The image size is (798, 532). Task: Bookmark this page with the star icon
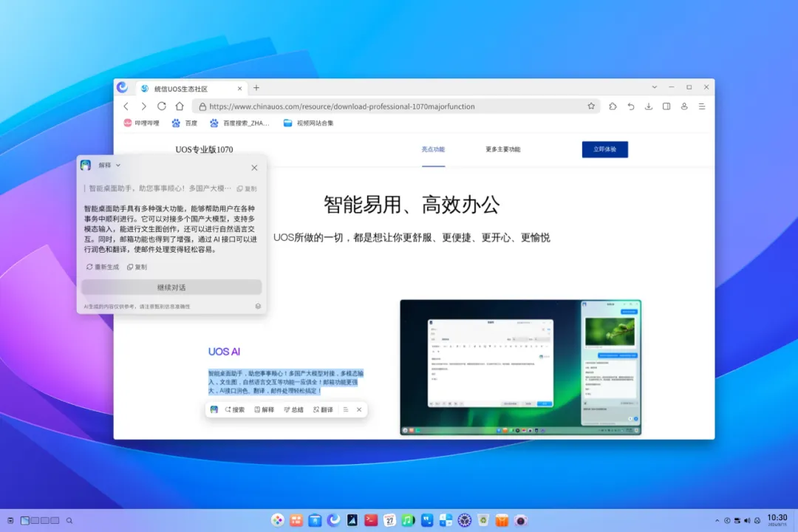click(x=591, y=106)
